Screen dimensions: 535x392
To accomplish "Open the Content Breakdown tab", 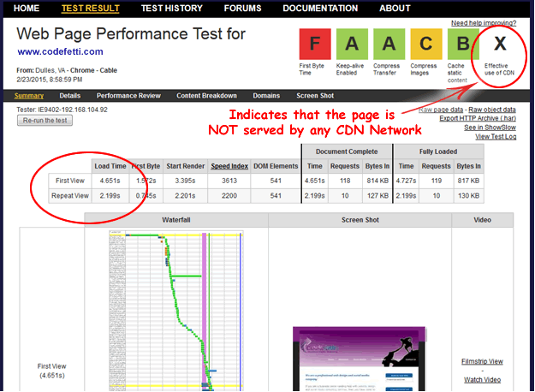I will click(x=207, y=96).
